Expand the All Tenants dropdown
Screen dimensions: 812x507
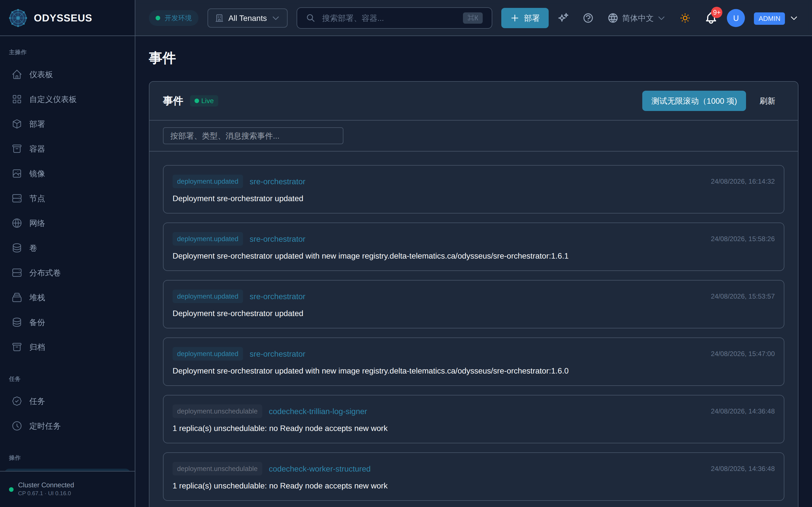[247, 18]
